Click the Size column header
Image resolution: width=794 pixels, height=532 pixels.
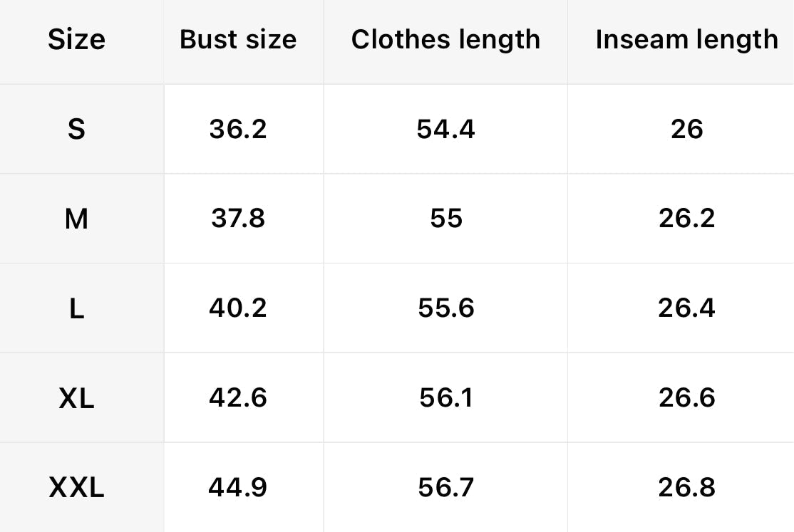click(x=76, y=39)
